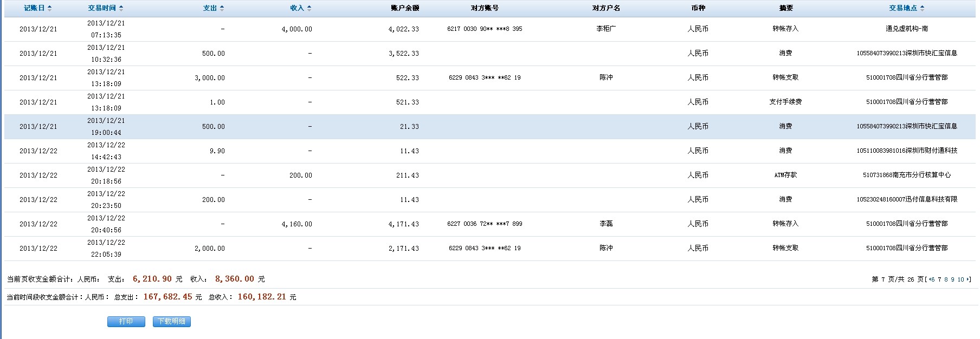Click the 交易时间 column header link
The image size is (980, 339).
pos(102,8)
